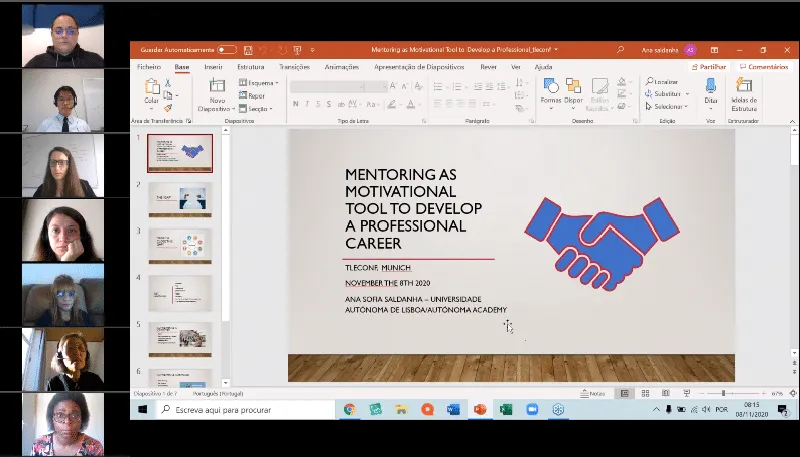Open the Selecionar dropdown

pos(666,106)
